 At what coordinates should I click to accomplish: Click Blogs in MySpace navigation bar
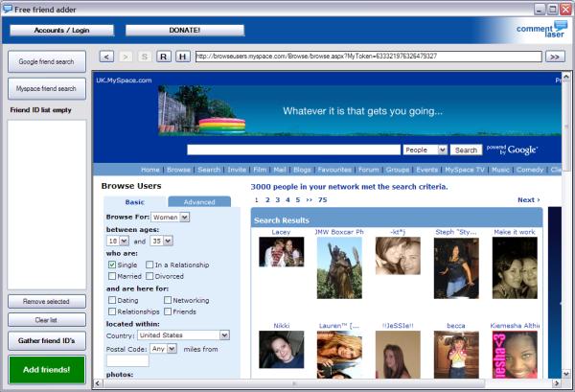coord(302,170)
